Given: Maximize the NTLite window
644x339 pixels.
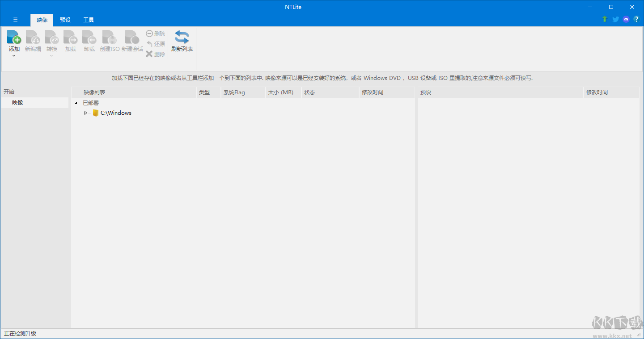Looking at the screenshot, I should [611, 7].
